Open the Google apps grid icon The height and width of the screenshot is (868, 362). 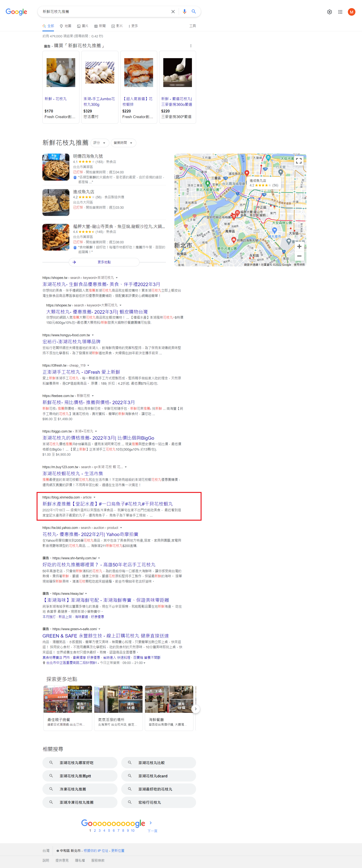[x=340, y=12]
